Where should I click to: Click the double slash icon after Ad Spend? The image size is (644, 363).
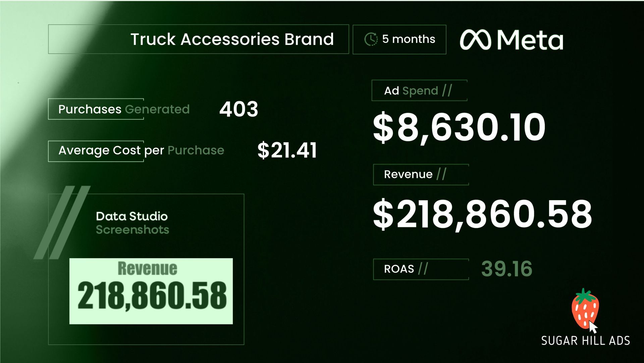(x=447, y=90)
